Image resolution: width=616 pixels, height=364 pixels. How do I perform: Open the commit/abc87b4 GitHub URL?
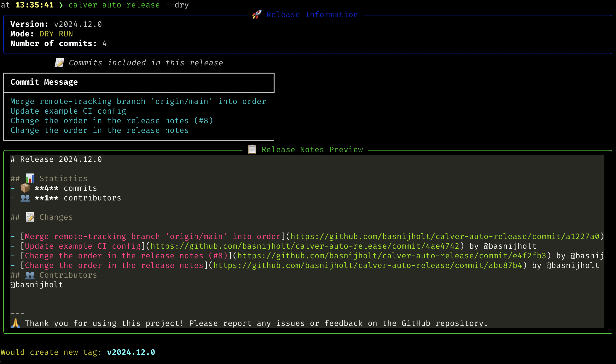click(x=368, y=265)
